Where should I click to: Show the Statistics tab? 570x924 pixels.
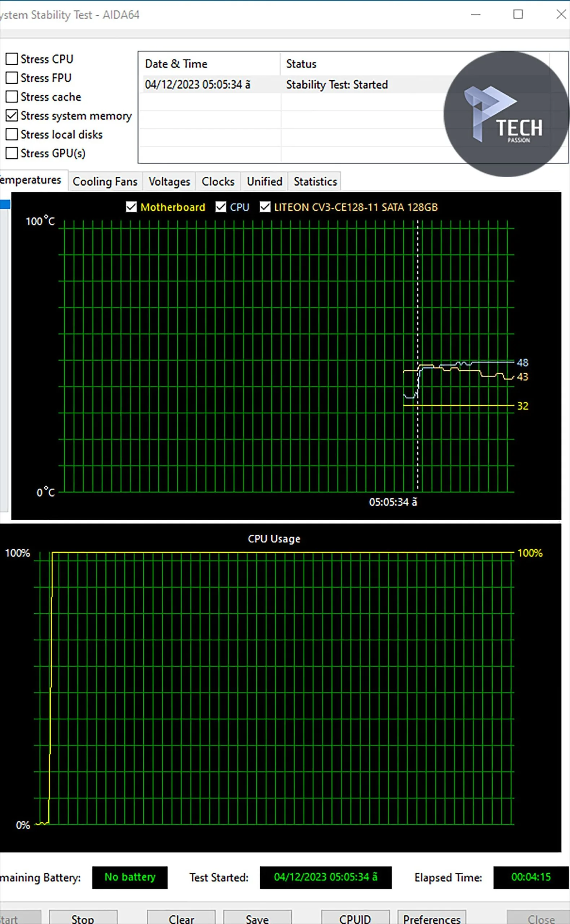click(x=315, y=181)
